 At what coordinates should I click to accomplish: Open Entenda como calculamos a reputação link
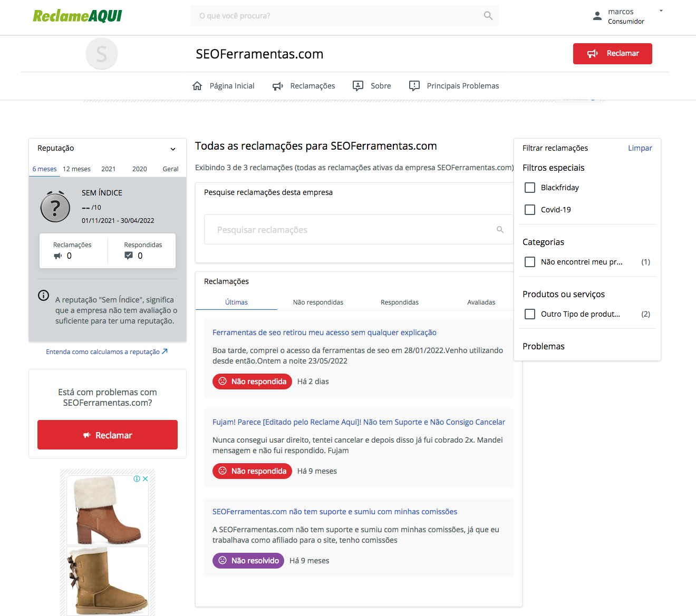[107, 351]
